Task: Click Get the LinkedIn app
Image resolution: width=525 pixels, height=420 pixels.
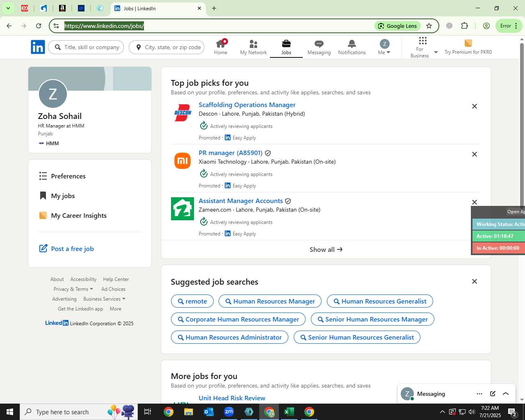Action: click(80, 309)
